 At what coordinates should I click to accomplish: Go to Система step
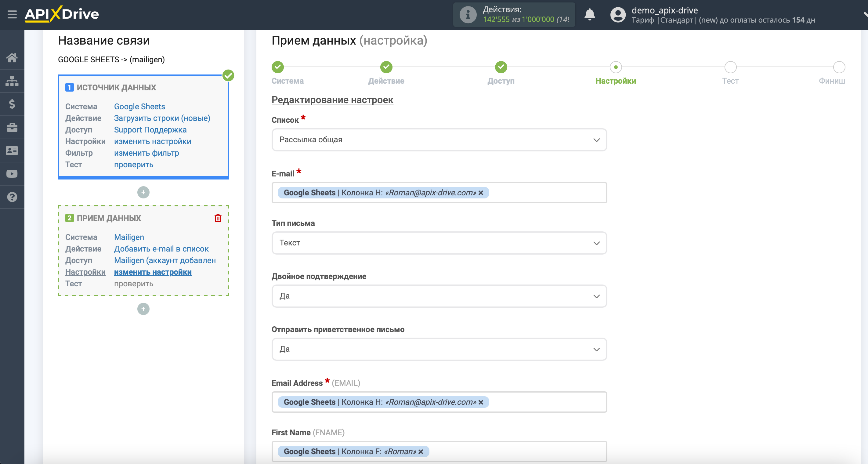(x=278, y=67)
